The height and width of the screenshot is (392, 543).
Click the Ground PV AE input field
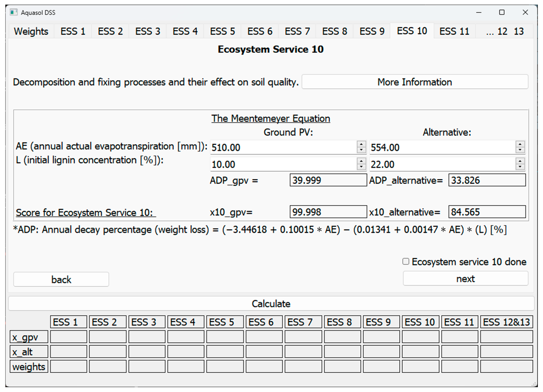(x=283, y=147)
